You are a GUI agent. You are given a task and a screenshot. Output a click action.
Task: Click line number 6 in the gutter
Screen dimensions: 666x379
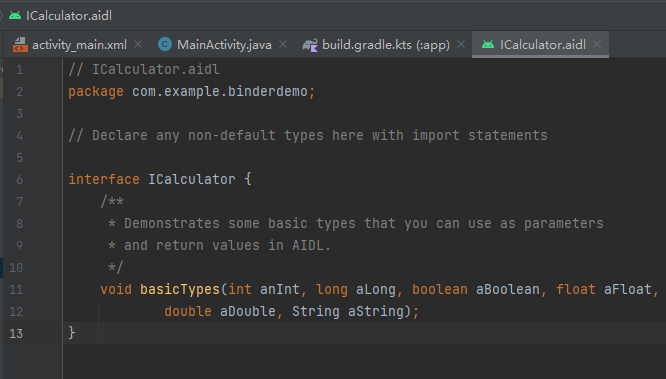pyautogui.click(x=20, y=180)
